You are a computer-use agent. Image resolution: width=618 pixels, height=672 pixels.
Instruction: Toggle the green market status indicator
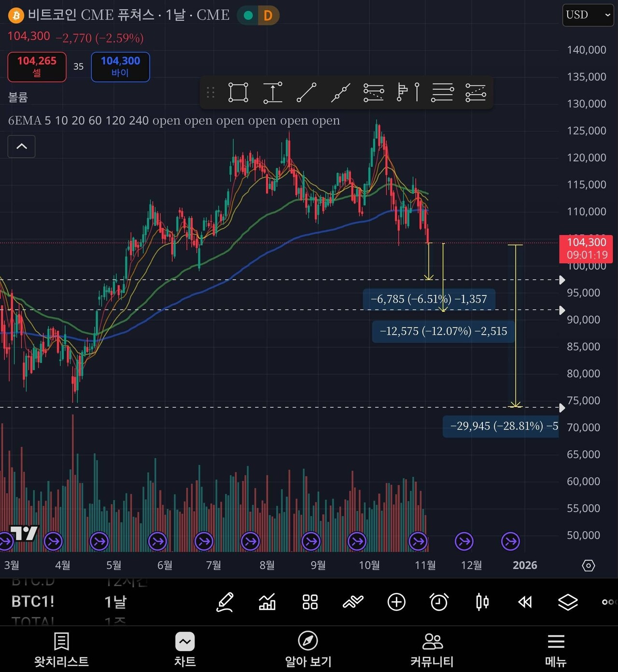(249, 15)
